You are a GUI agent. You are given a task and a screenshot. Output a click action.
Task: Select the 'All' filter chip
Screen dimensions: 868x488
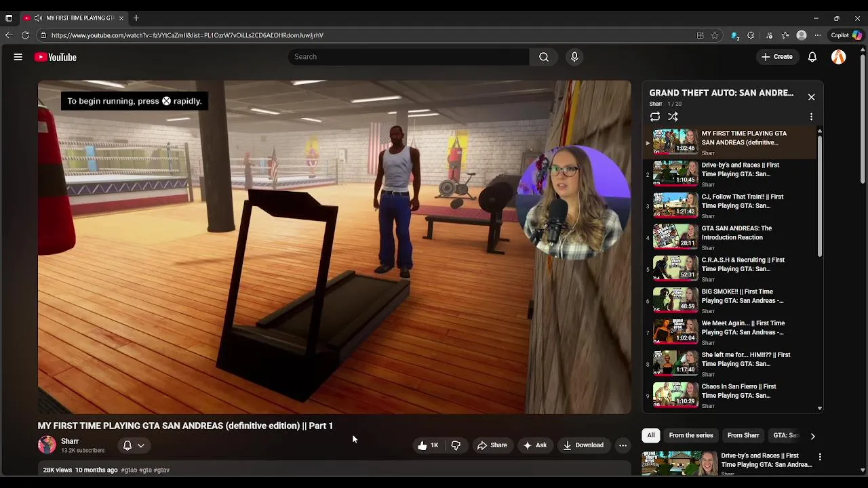tap(651, 435)
